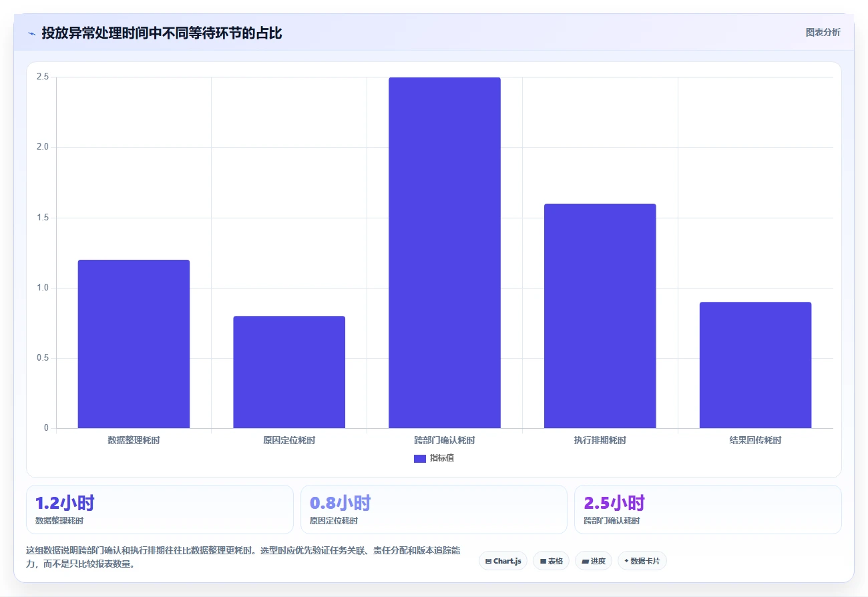This screenshot has height=597, width=868.
Task: Click the 原因定位耗时 caption under 0.8小时
Action: coord(334,521)
